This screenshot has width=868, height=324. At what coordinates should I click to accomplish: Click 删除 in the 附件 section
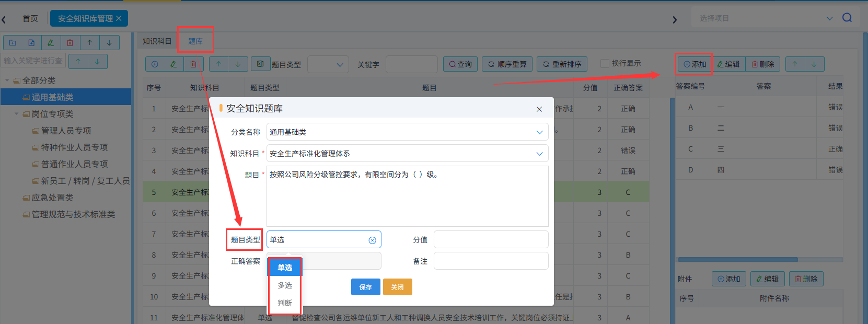[806, 279]
